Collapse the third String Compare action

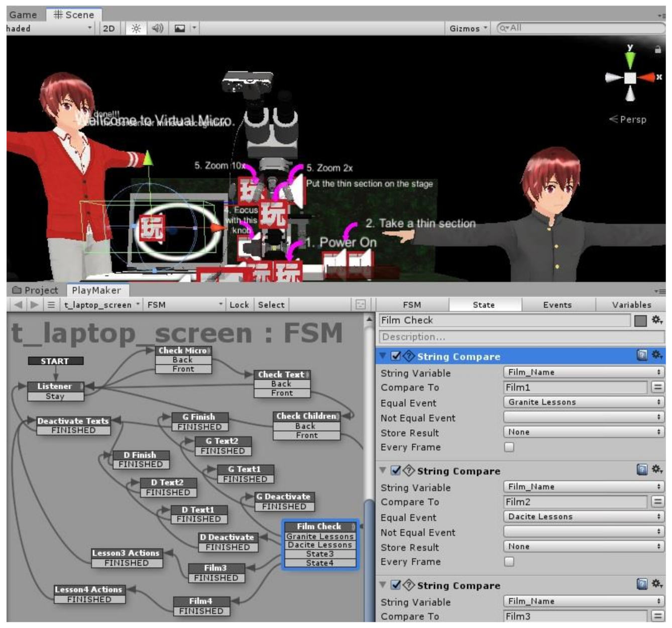tap(383, 585)
